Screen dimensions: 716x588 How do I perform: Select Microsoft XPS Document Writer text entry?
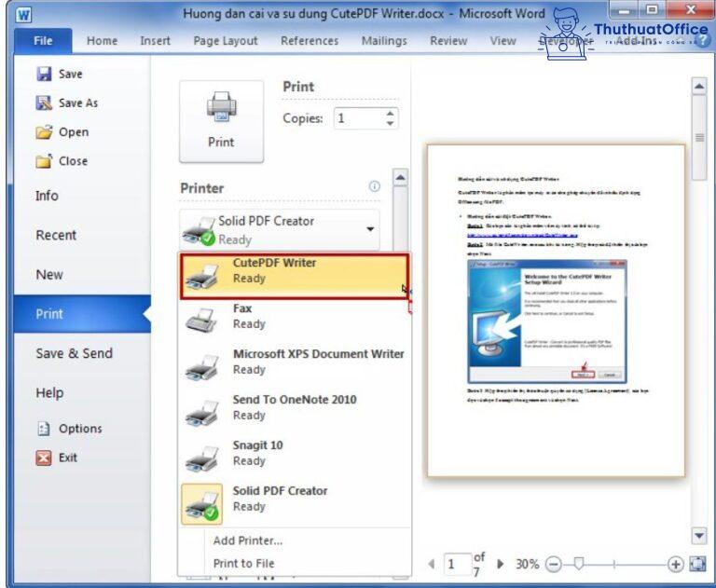[x=318, y=354]
